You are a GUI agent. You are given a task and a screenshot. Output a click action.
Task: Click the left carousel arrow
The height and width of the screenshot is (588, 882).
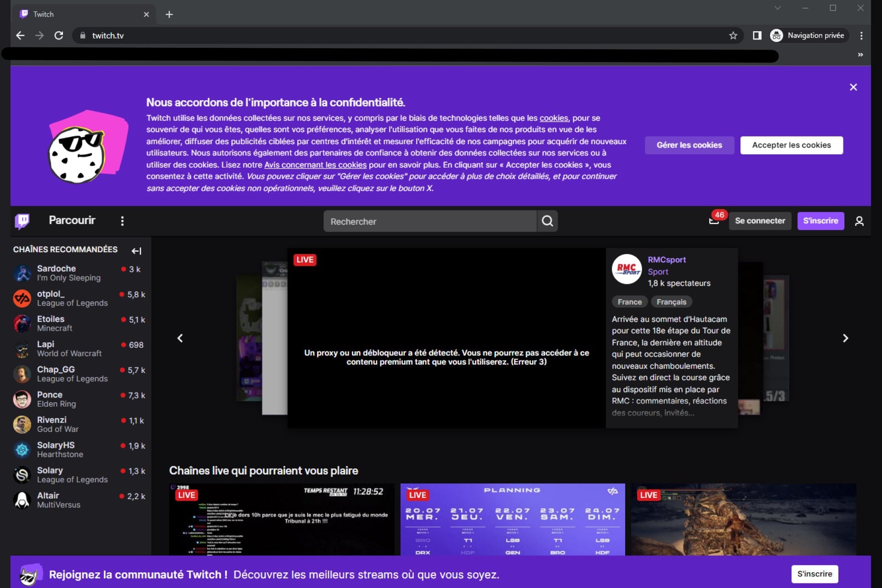pyautogui.click(x=180, y=338)
